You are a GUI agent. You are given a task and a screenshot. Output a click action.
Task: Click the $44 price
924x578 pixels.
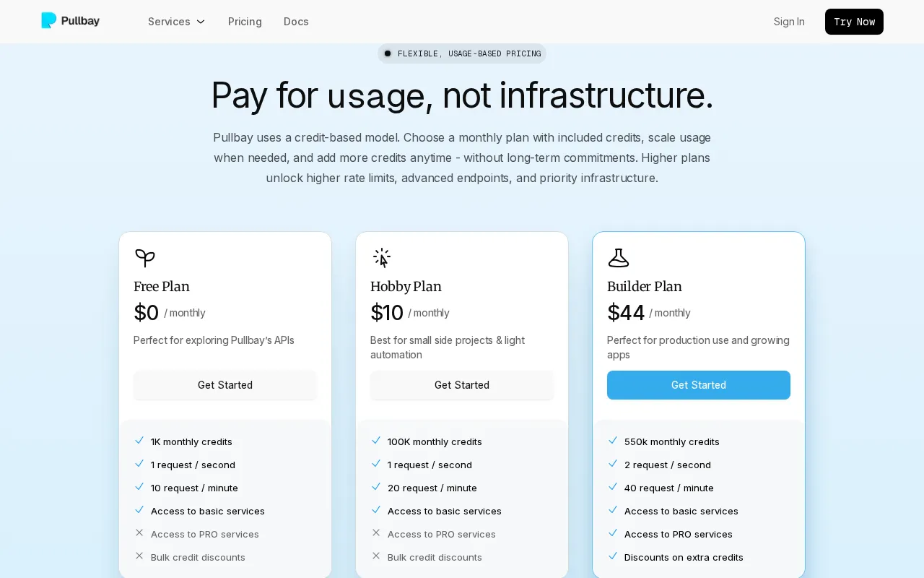[626, 313]
